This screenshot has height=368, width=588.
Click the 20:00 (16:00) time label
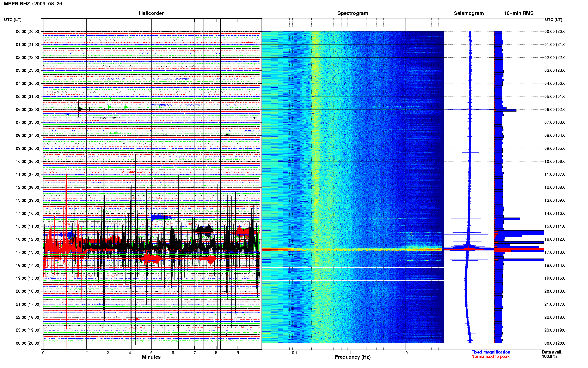(28, 291)
